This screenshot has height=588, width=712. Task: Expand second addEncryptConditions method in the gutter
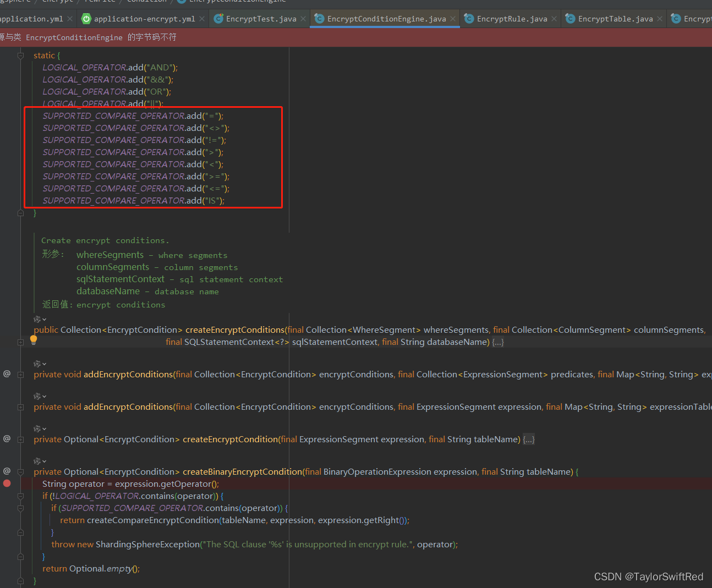click(x=20, y=407)
